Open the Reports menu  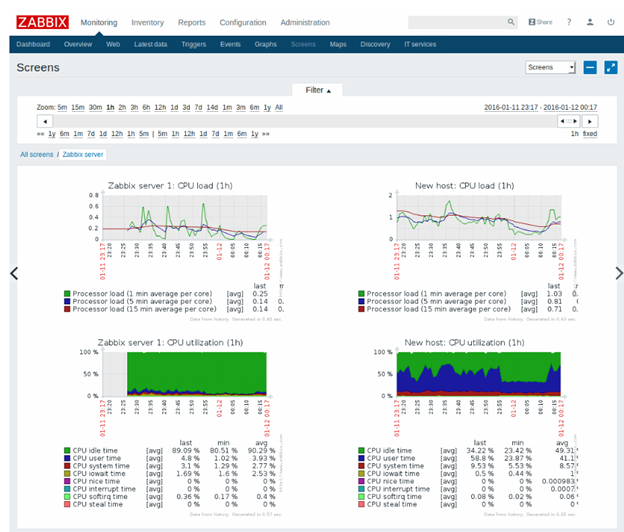tap(192, 23)
